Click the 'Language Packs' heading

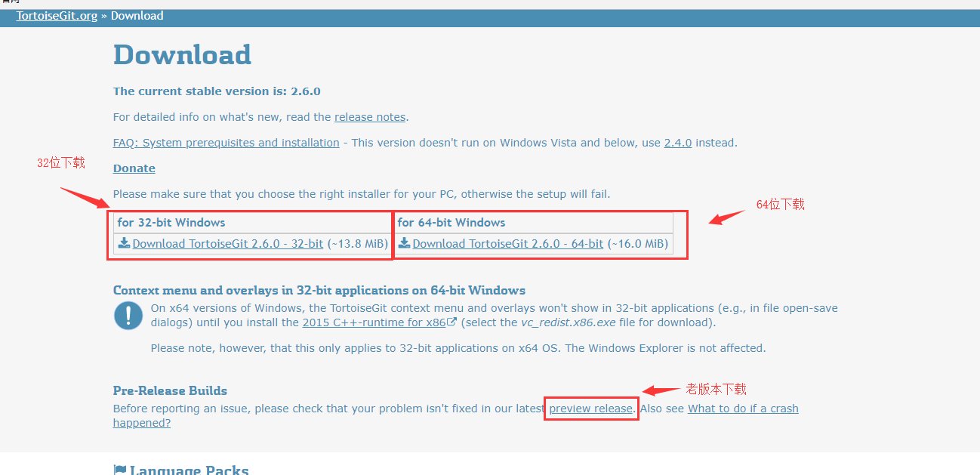[x=190, y=470]
